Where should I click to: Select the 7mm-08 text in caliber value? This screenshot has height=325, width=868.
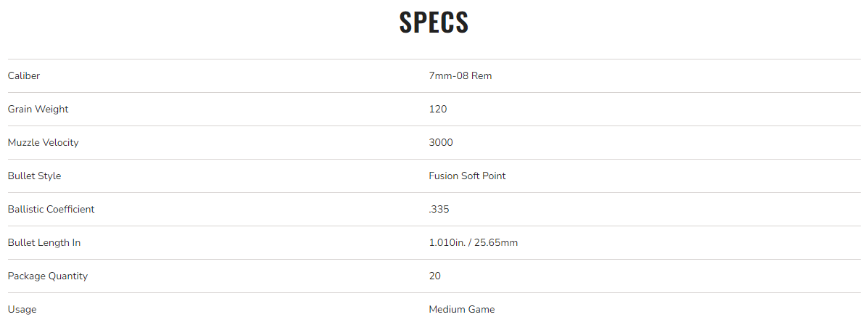point(448,75)
